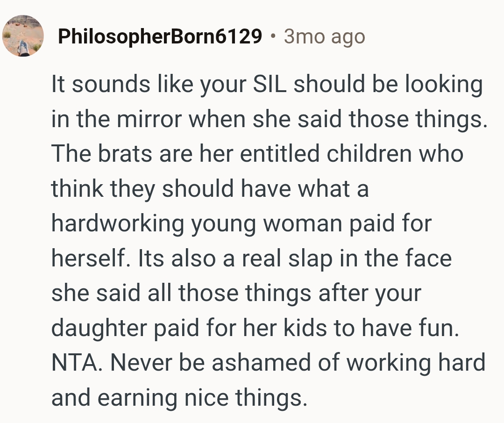The width and height of the screenshot is (504, 423).
Task: Click the line 'and earning nice things.'
Action: 180,397
